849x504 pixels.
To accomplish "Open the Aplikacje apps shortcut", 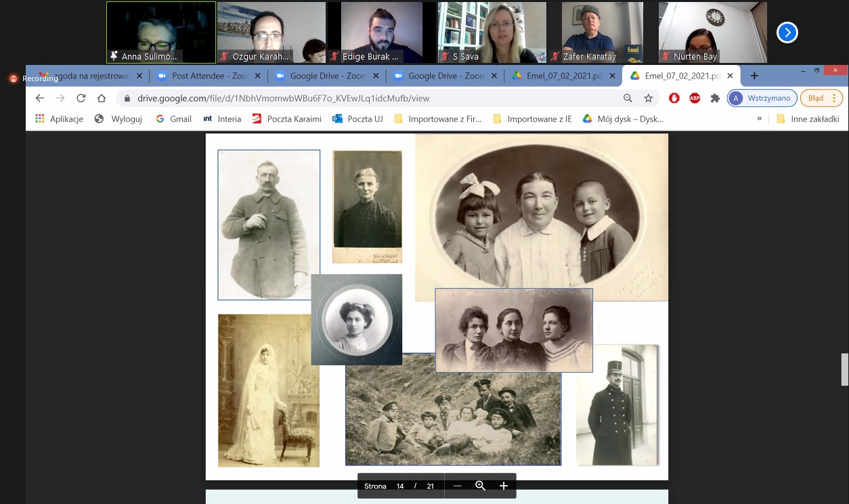I will coord(59,119).
